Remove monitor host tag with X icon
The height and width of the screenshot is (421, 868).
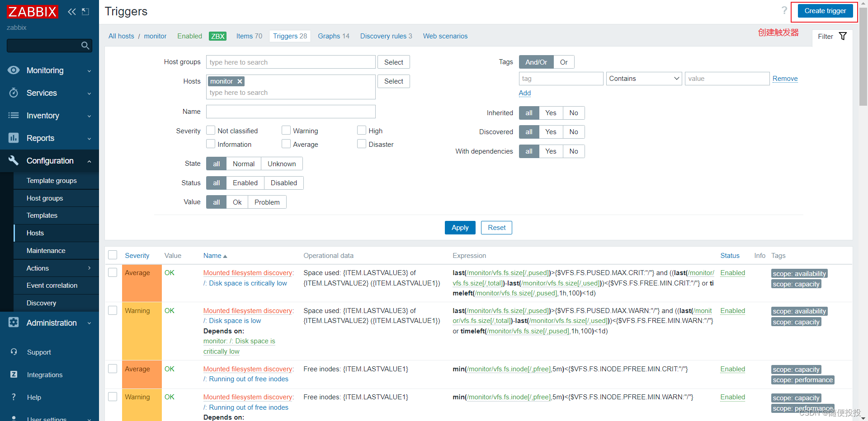[240, 81]
